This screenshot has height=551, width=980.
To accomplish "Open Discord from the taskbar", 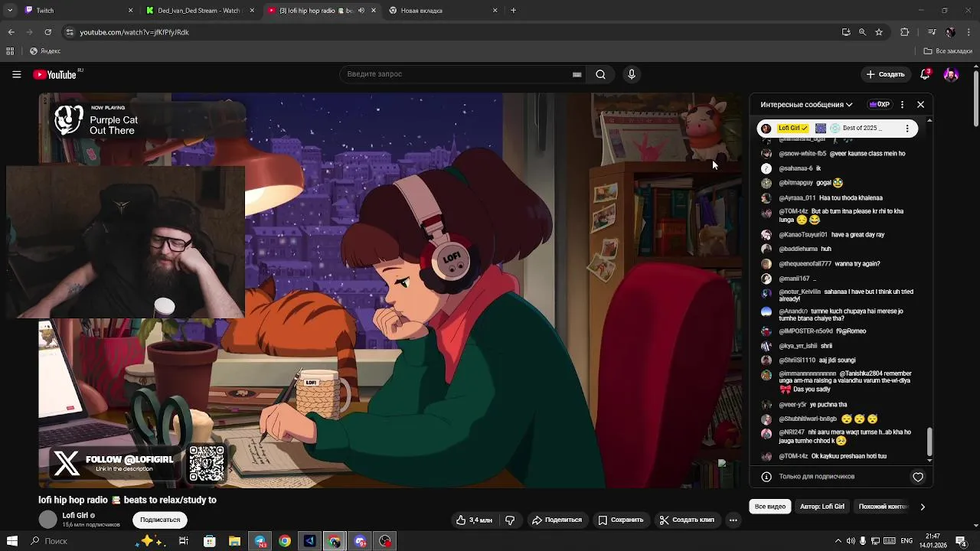I will 360,541.
